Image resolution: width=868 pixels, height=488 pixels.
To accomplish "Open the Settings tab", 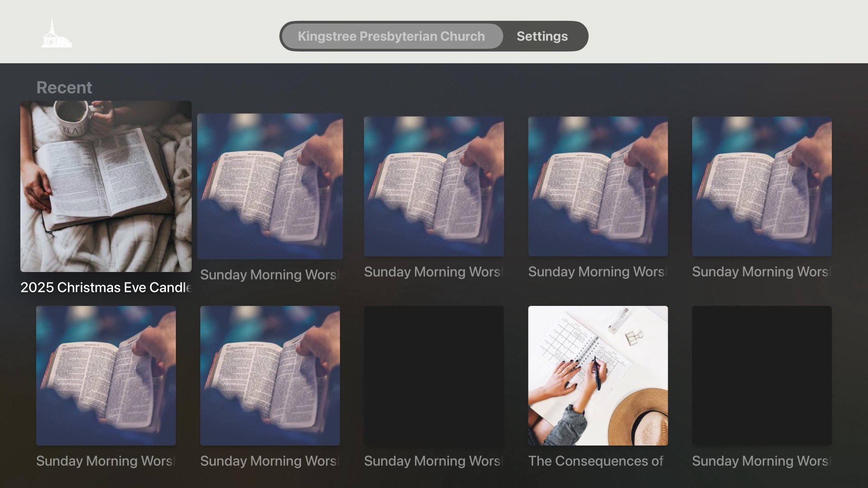I will point(542,36).
